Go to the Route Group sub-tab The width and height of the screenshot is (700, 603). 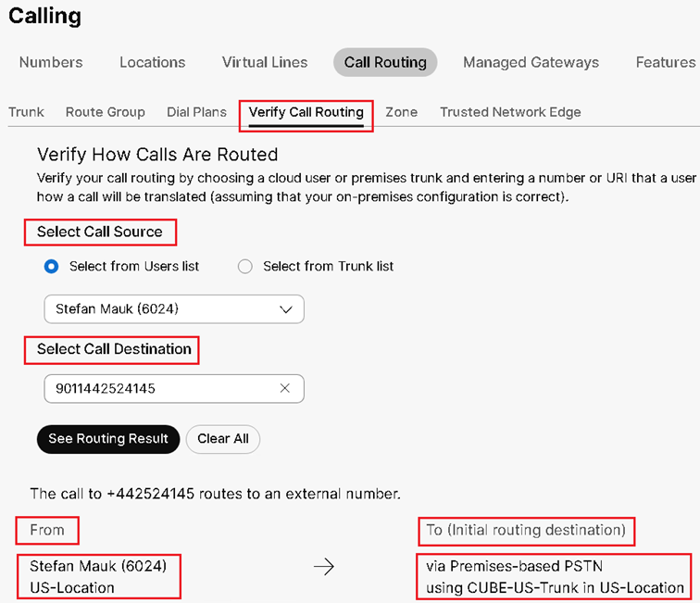(106, 112)
